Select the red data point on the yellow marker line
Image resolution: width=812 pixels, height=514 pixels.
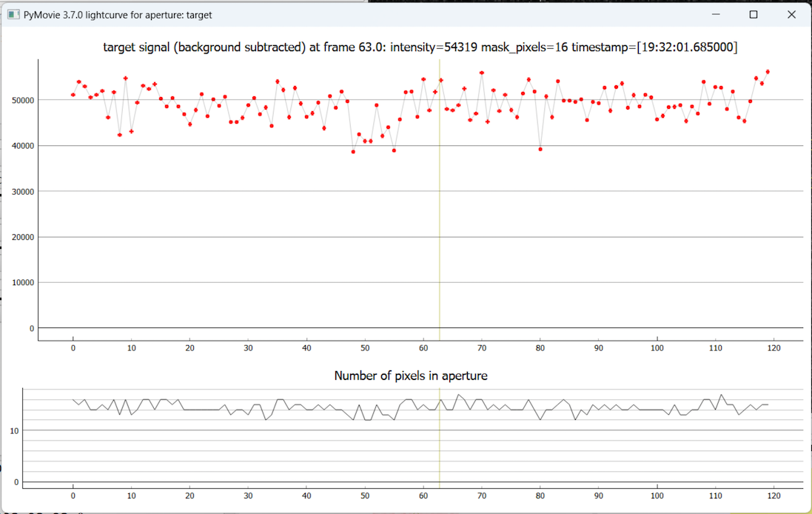(440, 80)
